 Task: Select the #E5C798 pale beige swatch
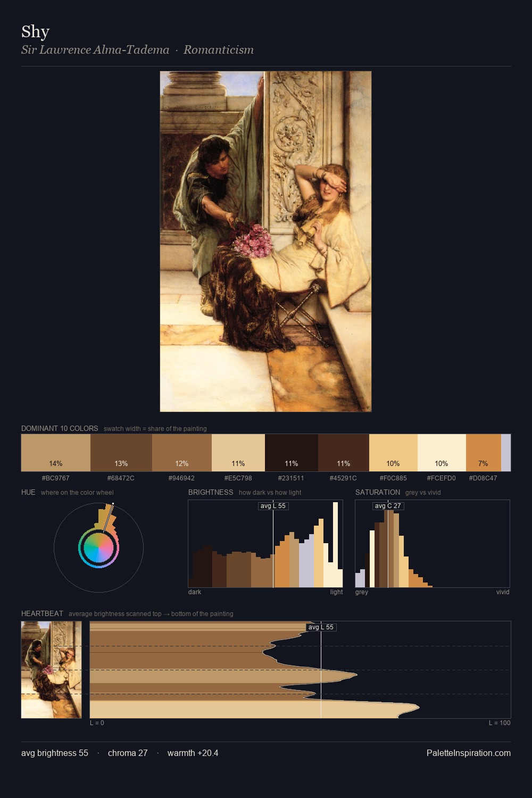point(238,453)
